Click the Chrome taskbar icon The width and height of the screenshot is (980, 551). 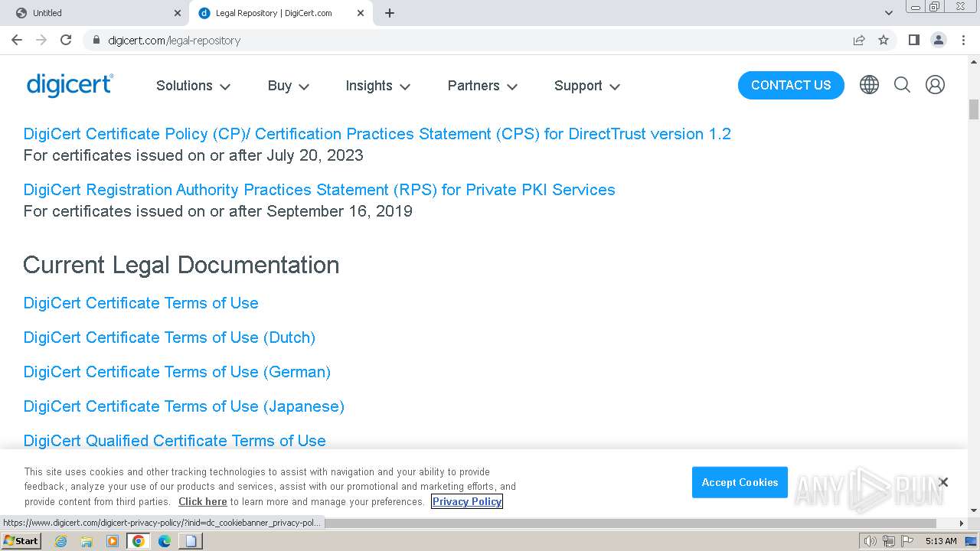[139, 541]
